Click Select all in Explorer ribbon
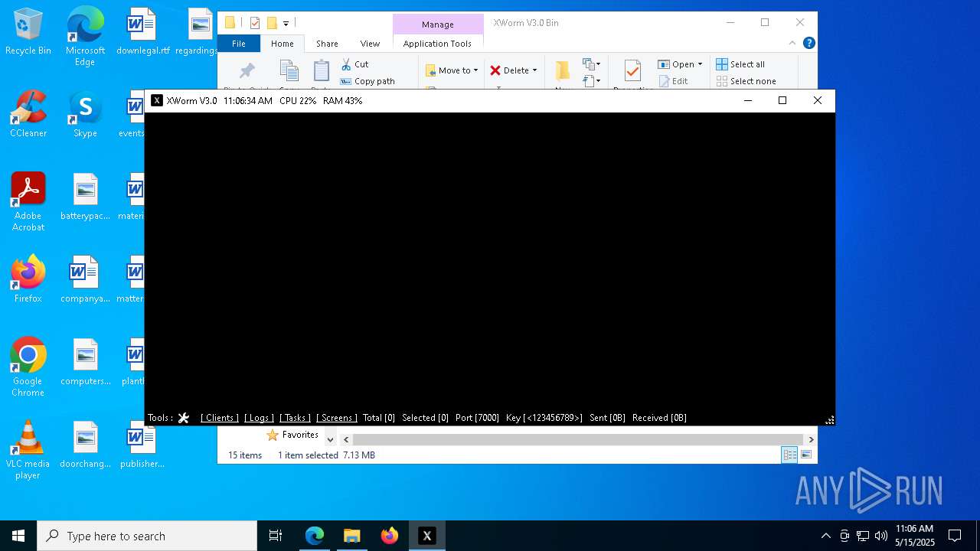 pos(740,64)
